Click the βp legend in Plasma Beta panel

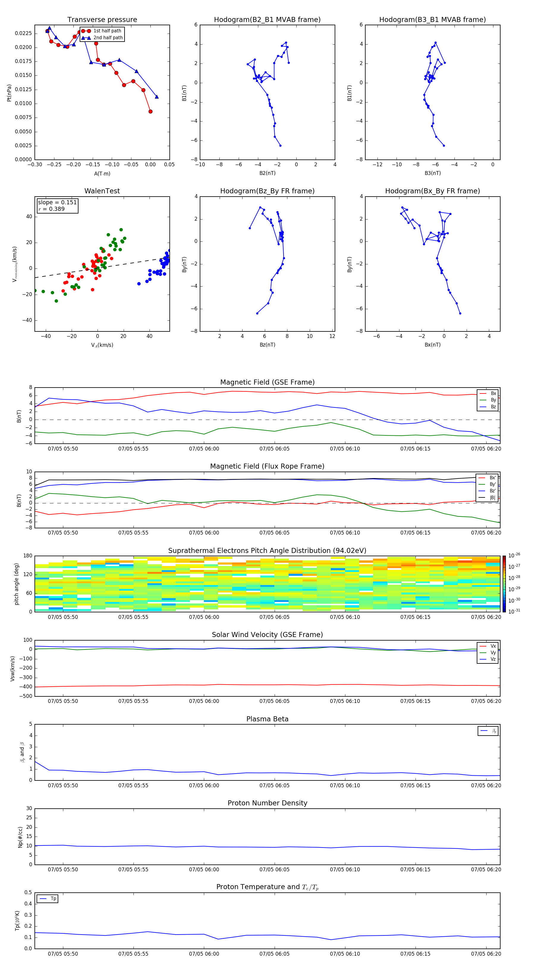[x=488, y=731]
